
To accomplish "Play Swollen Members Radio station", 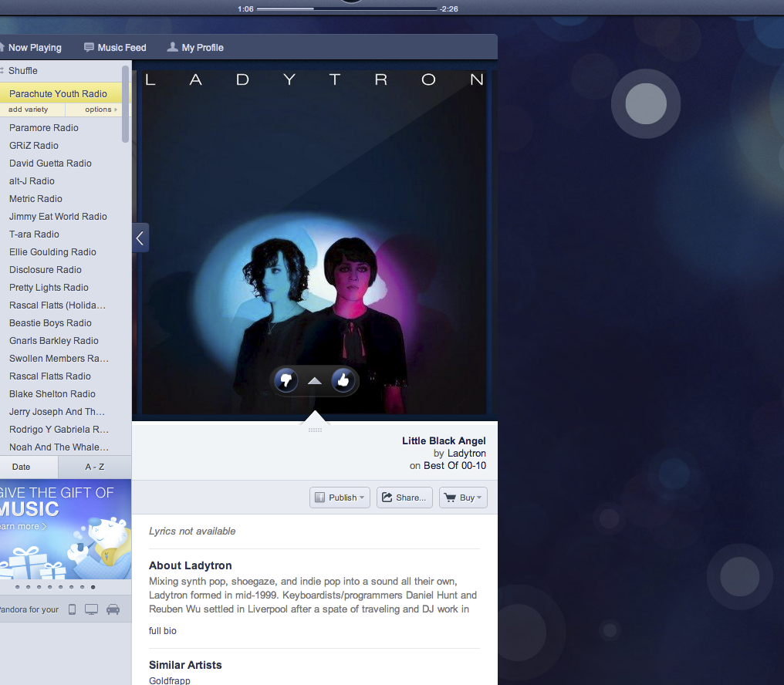I will [59, 359].
